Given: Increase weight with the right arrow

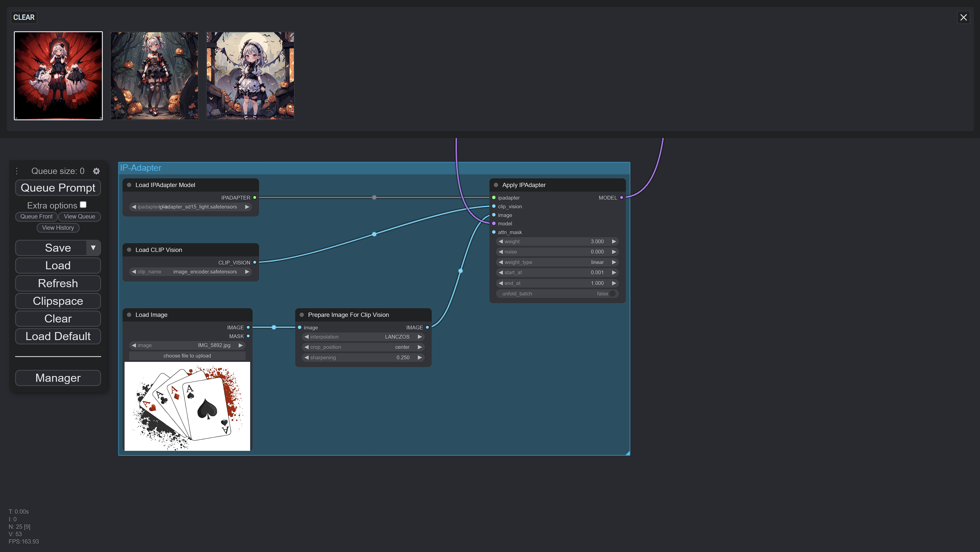Looking at the screenshot, I should pyautogui.click(x=614, y=241).
